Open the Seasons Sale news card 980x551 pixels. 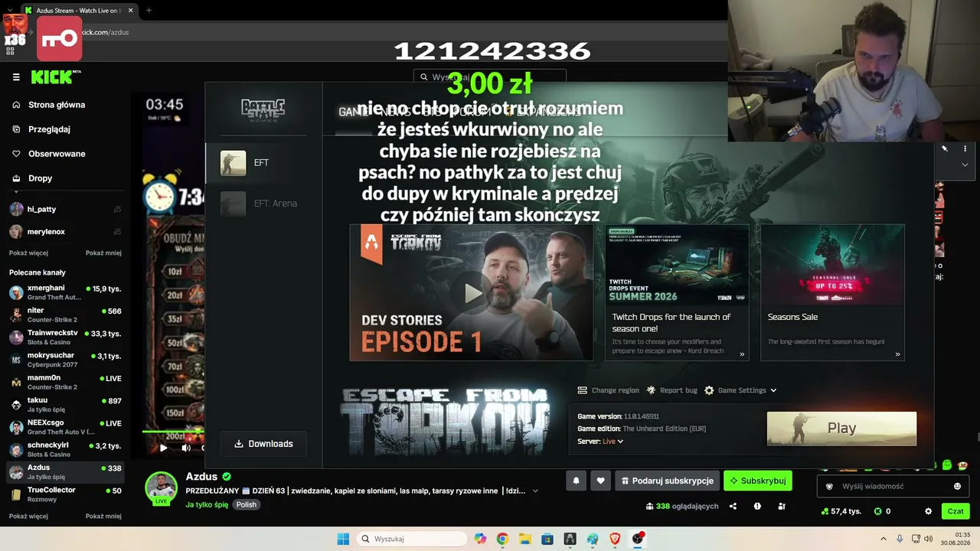[832, 292]
